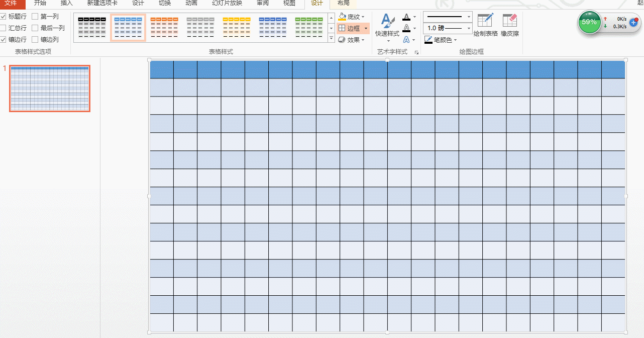Click the green 59% memory ball
The width and height of the screenshot is (644, 338).
[589, 22]
